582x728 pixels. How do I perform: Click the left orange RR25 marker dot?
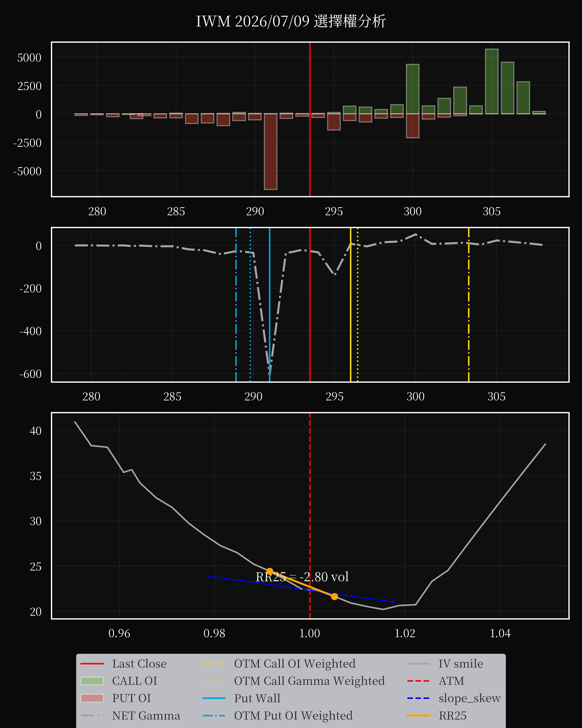[x=270, y=571]
